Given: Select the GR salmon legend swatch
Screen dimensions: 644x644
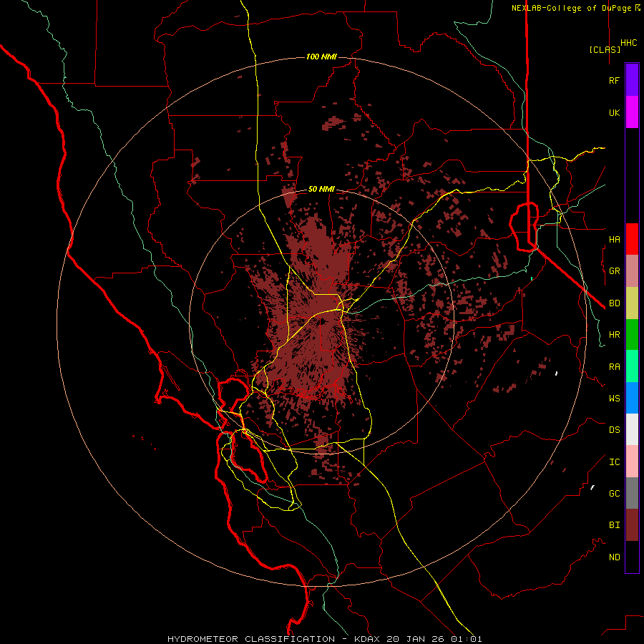Looking at the screenshot, I should point(632,271).
